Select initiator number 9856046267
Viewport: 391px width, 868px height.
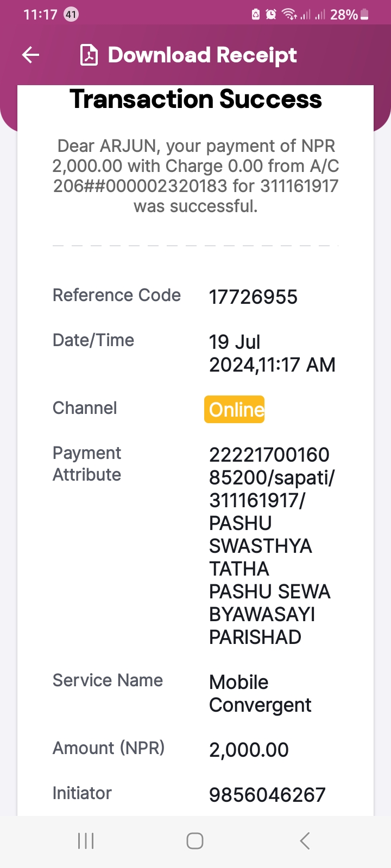267,795
